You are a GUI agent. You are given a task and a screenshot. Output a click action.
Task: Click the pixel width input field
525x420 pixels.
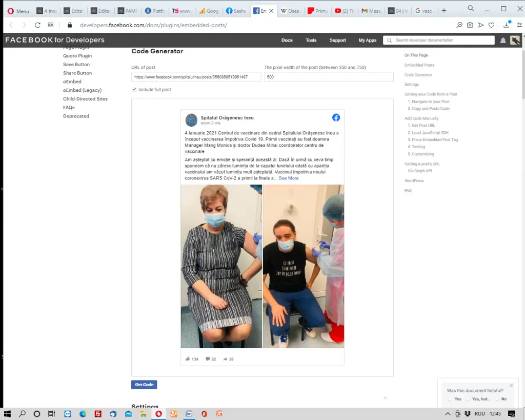(x=329, y=77)
